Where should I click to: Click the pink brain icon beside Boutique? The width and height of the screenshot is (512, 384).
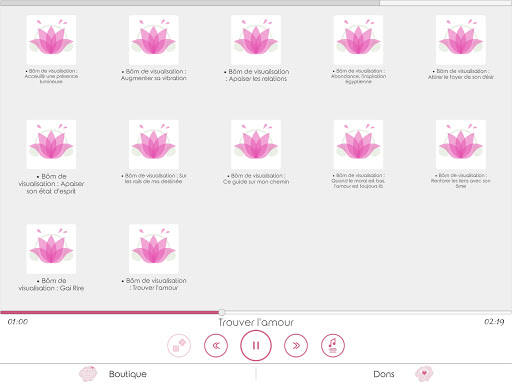click(88, 374)
